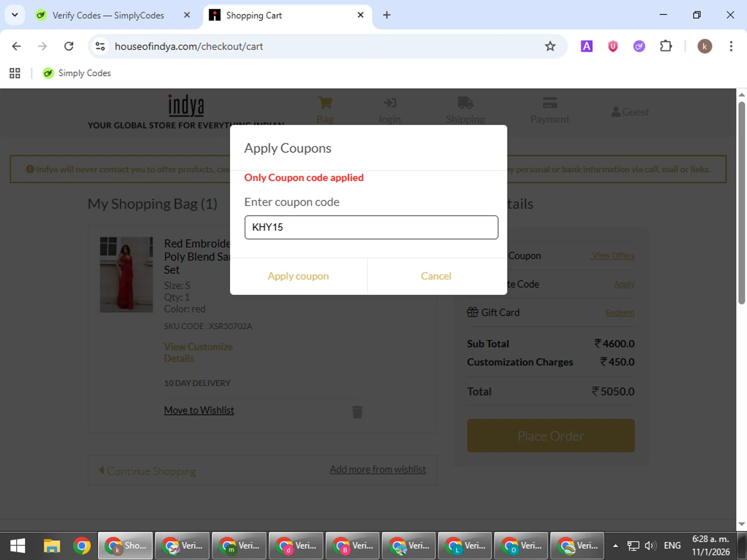Screen dimensions: 747x560
Task: Click the Sub Total ₹4600.0 value
Action: click(x=614, y=344)
